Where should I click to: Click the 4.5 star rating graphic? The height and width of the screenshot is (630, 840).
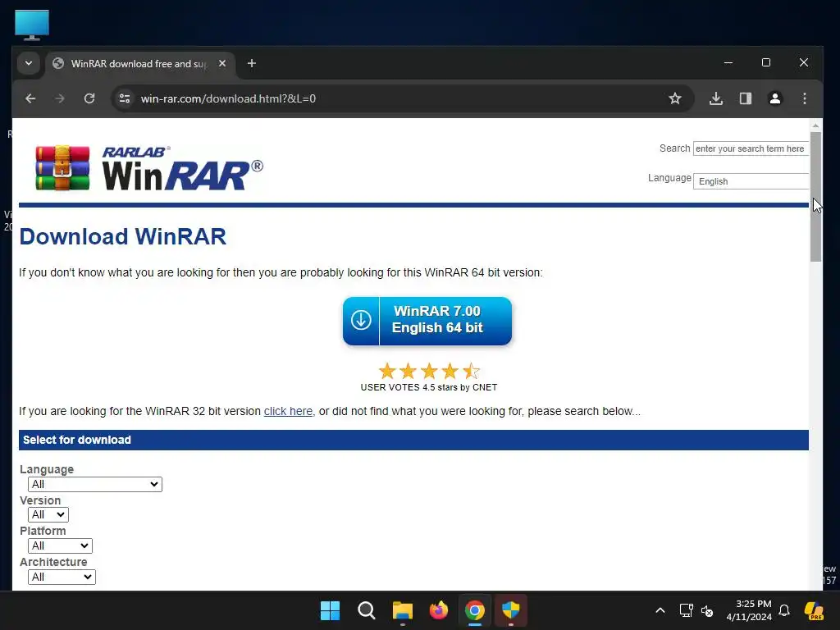pos(429,371)
